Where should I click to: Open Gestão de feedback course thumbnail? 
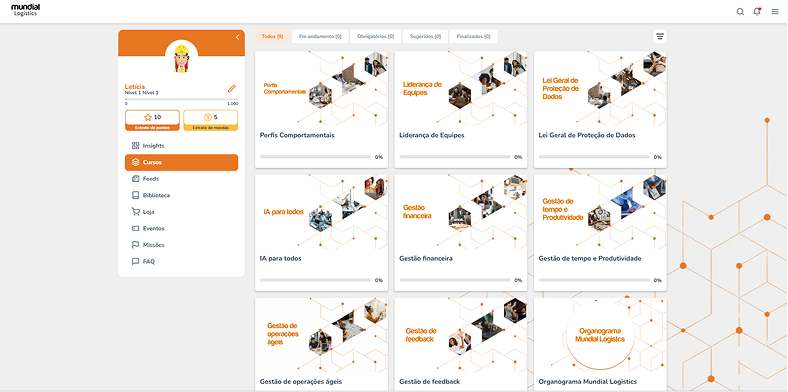pyautogui.click(x=461, y=335)
